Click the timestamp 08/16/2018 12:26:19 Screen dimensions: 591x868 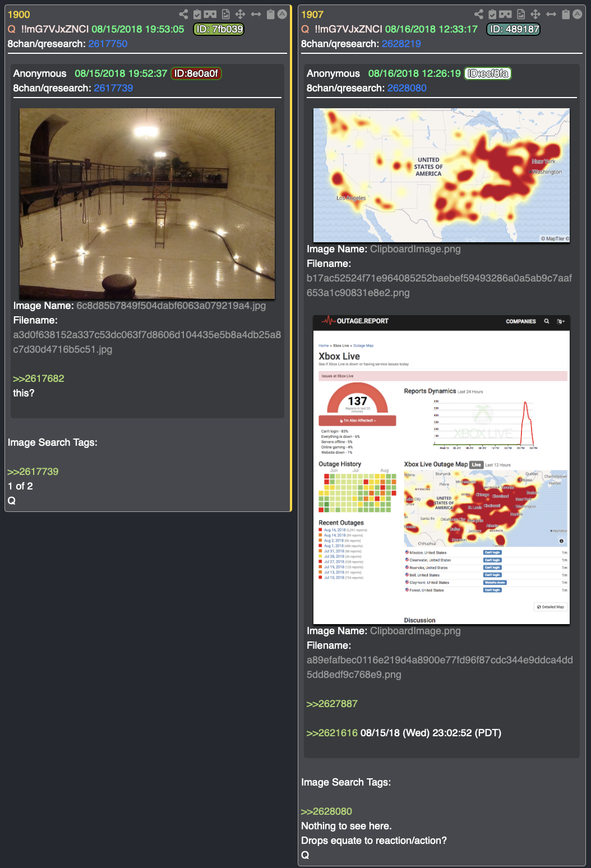point(414,73)
